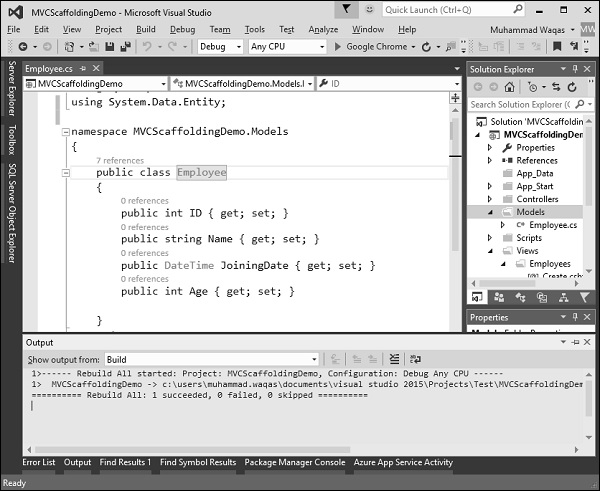The image size is (600, 491).
Task: Click the browser Refresh icon beside Google Chrome
Action: pos(426,47)
